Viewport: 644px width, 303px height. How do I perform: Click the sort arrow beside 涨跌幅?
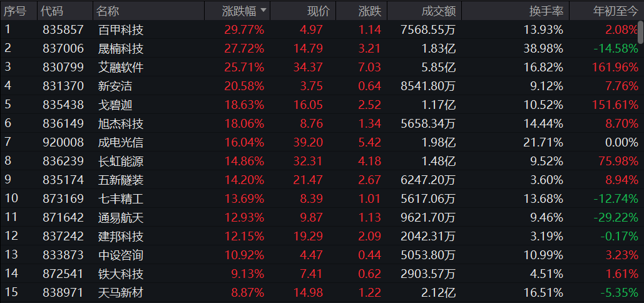[x=263, y=10]
